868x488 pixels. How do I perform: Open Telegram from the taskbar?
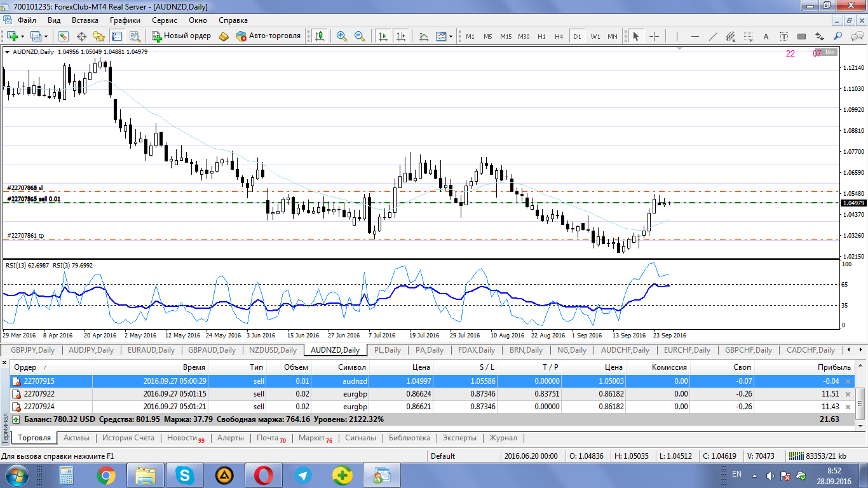click(x=303, y=475)
